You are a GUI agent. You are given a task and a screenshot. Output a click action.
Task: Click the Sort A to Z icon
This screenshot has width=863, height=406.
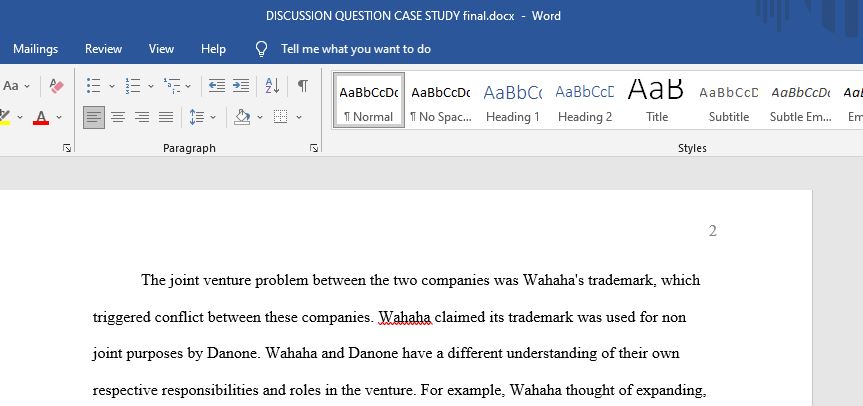(272, 86)
